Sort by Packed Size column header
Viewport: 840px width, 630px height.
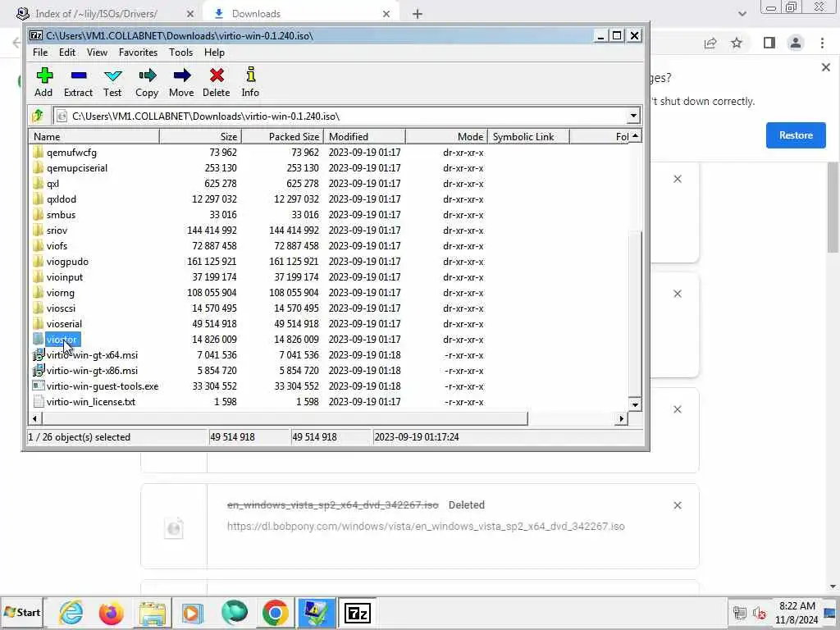[x=282, y=137]
